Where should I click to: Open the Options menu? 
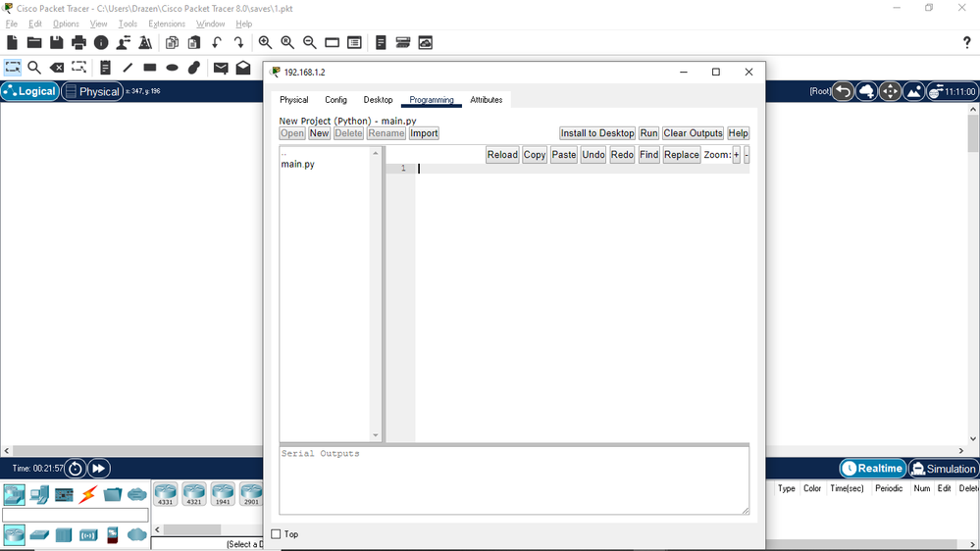tap(66, 24)
